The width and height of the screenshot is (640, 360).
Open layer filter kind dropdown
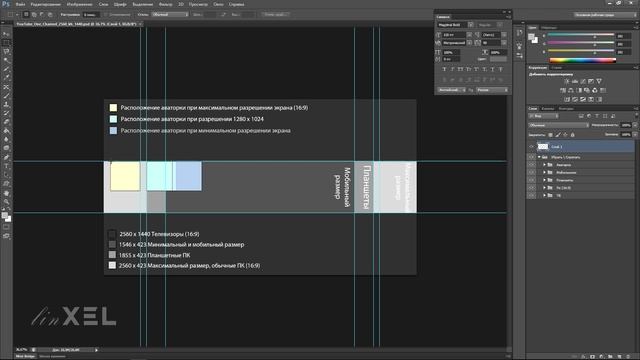coord(543,116)
